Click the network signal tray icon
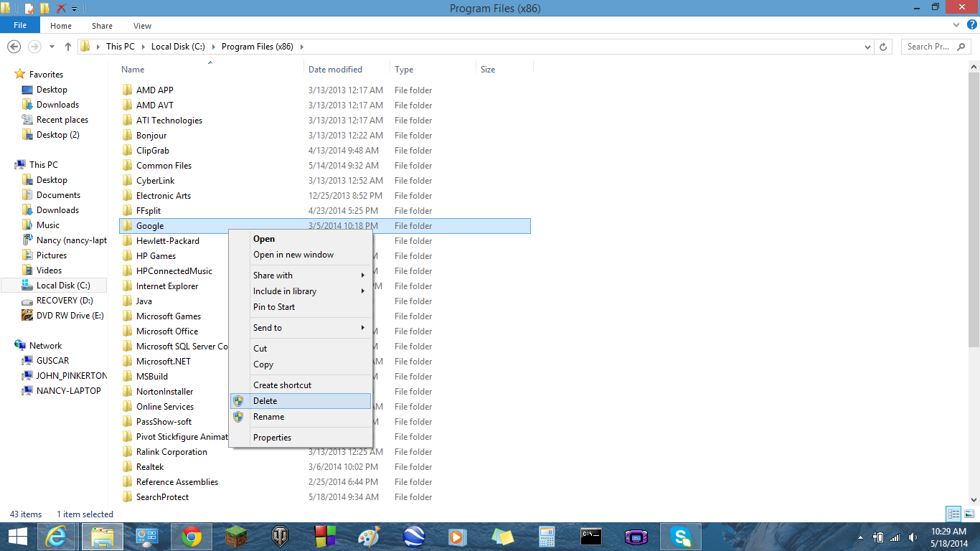 point(895,537)
